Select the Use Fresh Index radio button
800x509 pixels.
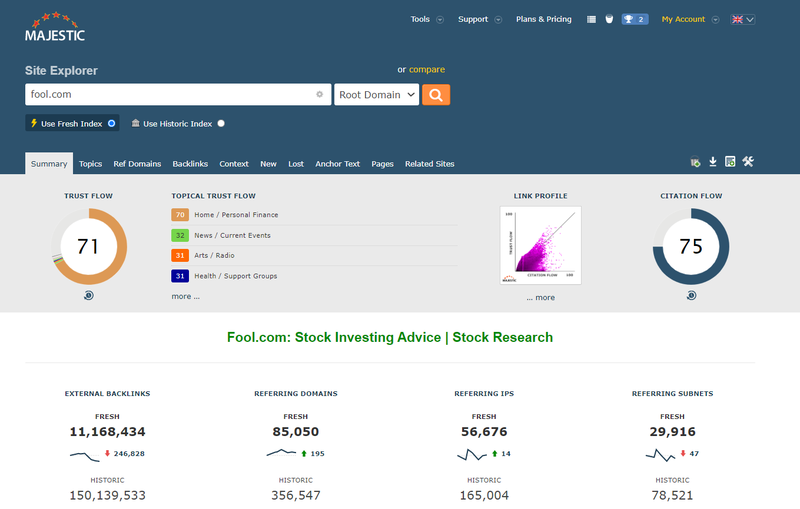111,124
